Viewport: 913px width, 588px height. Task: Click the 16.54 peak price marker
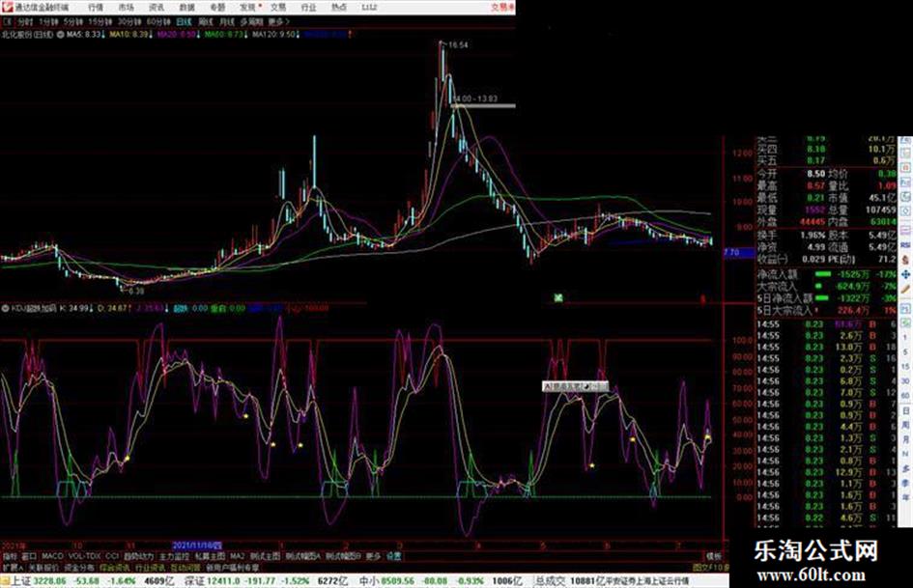pyautogui.click(x=458, y=44)
